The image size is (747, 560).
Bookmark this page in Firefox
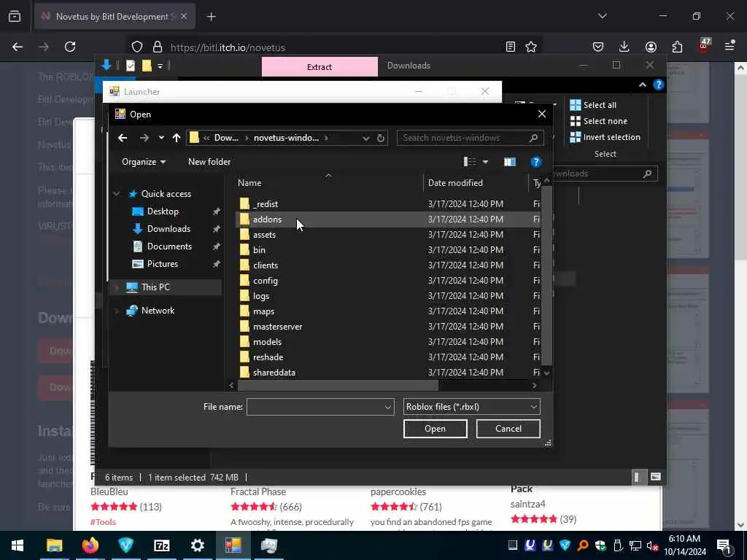coord(531,47)
